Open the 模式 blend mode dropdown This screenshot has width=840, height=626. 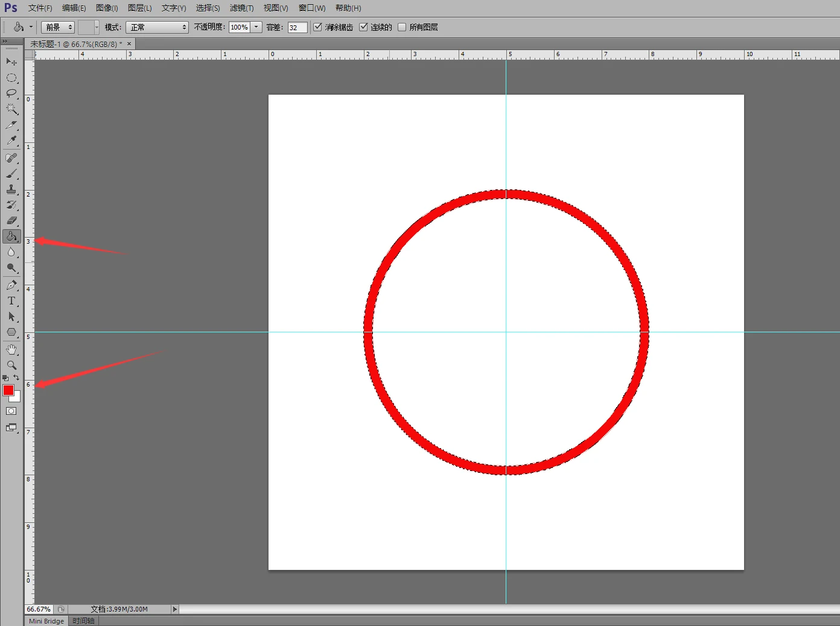click(x=157, y=27)
